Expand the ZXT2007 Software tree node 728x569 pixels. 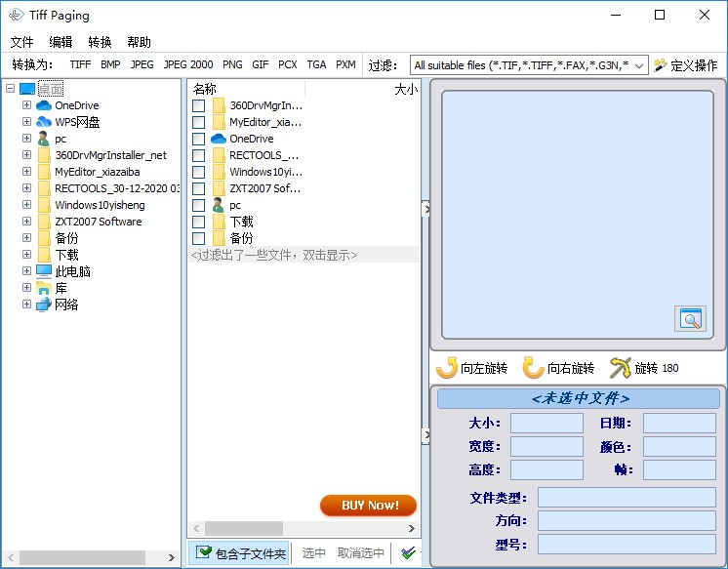26,222
